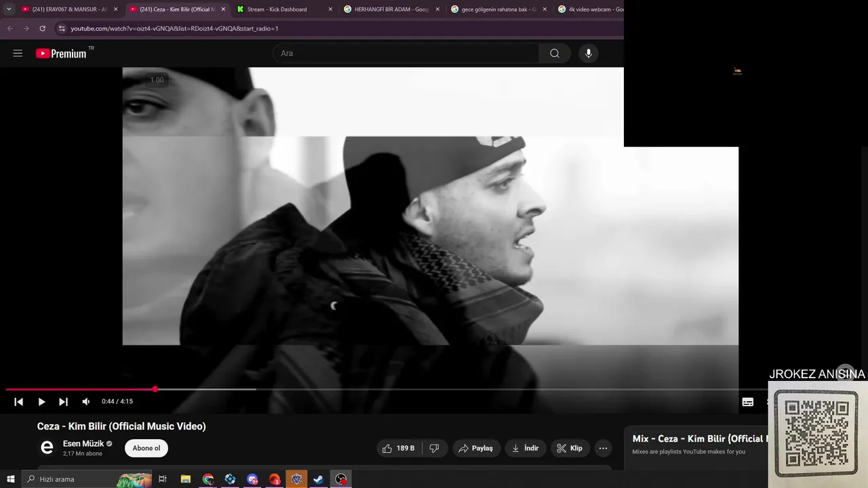868x488 pixels.
Task: Reload the YouTube page
Action: pos(42,28)
